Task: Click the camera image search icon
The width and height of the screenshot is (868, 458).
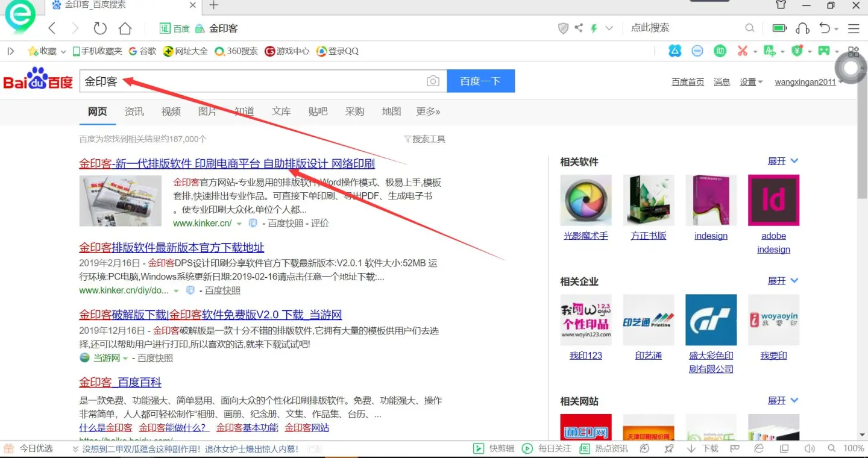Action: 433,81
